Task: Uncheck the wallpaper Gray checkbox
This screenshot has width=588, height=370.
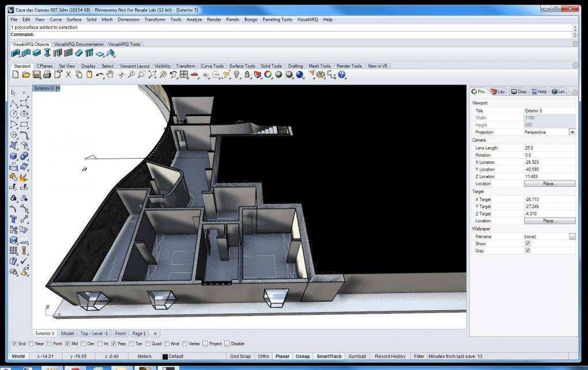Action: coord(528,250)
